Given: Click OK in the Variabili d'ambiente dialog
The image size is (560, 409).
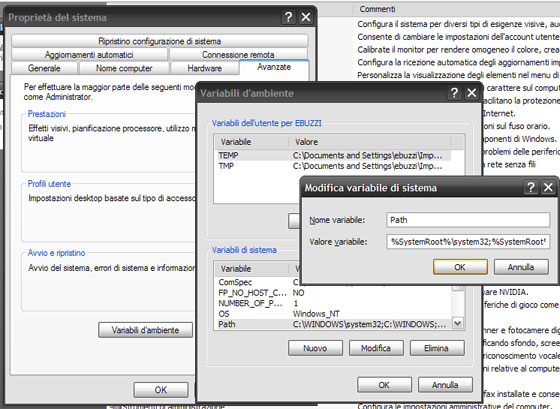Looking at the screenshot, I should [x=384, y=385].
